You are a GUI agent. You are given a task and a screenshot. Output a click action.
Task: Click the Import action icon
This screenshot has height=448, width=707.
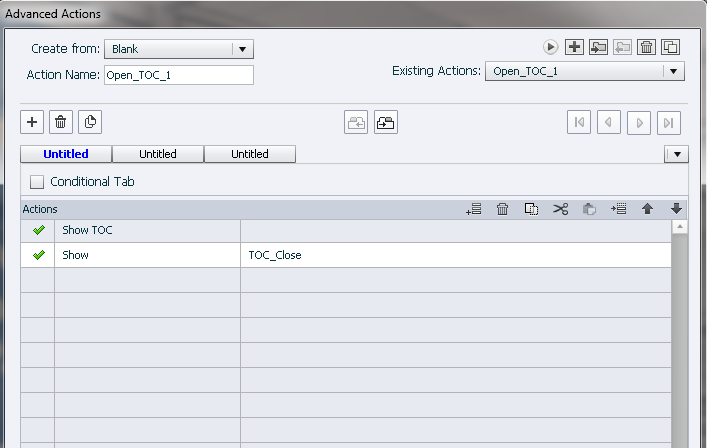click(598, 47)
